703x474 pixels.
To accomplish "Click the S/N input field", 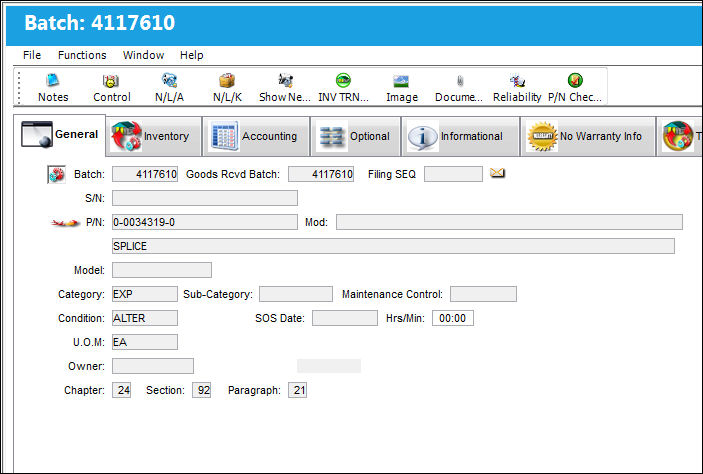I will 205,198.
